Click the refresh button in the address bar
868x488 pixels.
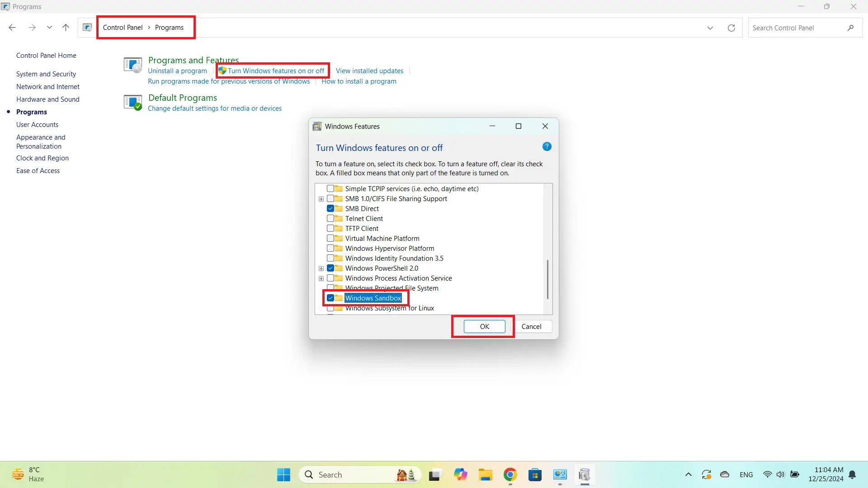[x=731, y=28]
